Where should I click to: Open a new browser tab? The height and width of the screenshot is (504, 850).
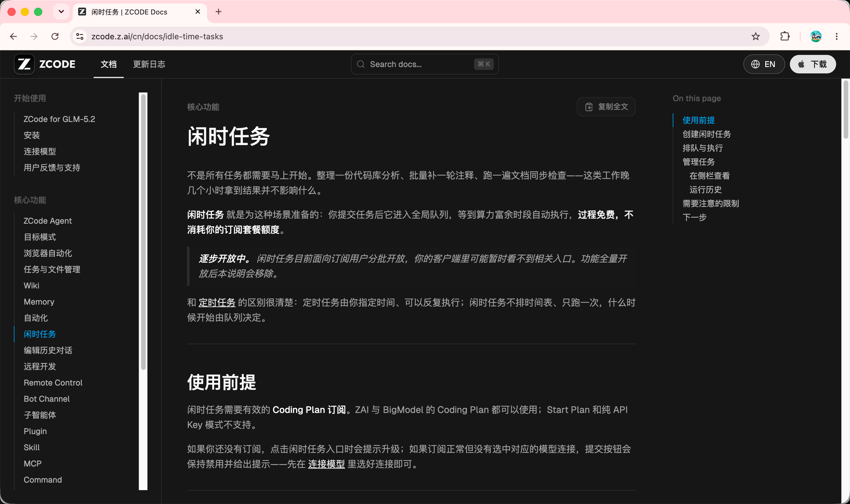pos(219,12)
